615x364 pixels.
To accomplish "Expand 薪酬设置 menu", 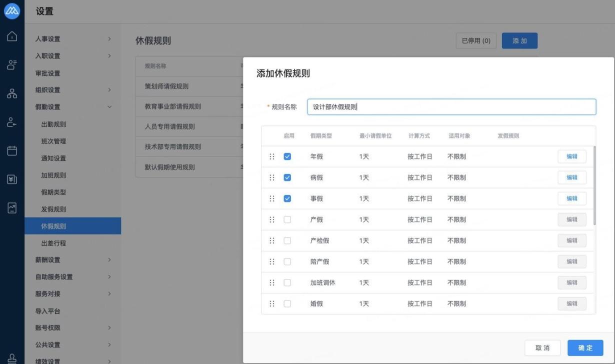I will pyautogui.click(x=72, y=260).
